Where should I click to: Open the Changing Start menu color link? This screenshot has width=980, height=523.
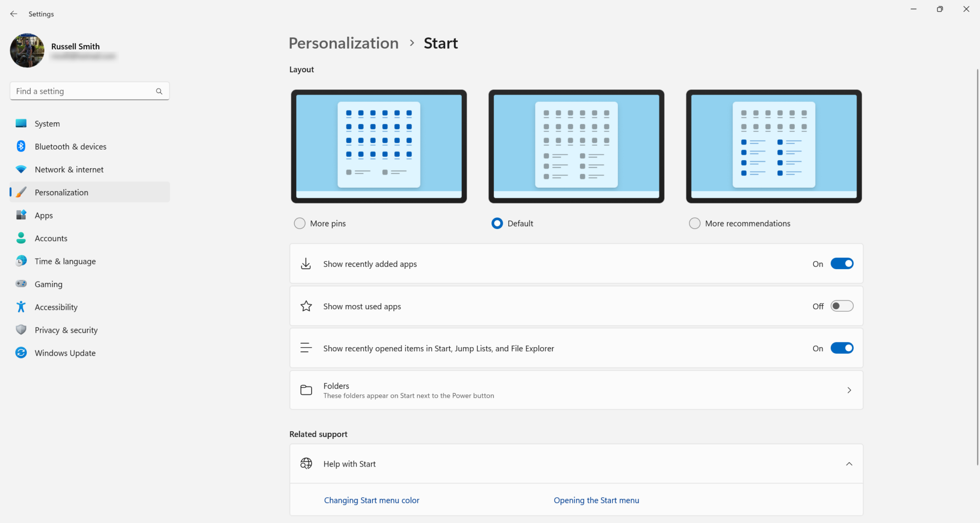[371, 500]
